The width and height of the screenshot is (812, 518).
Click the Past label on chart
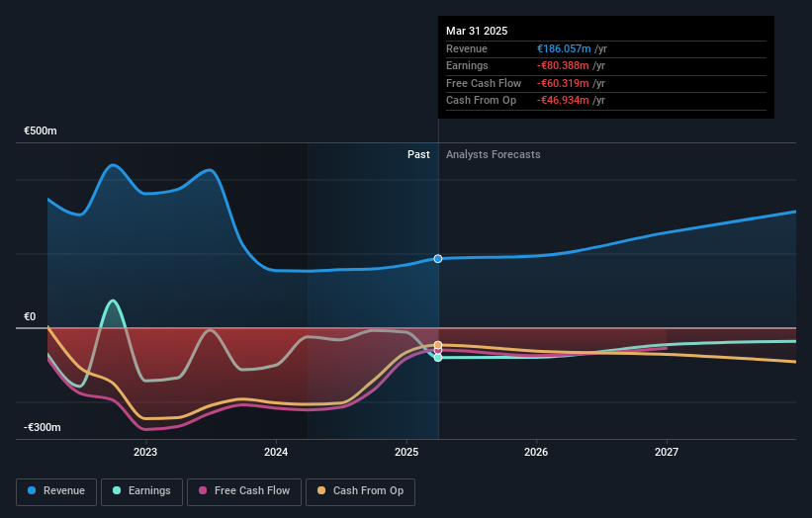coord(418,155)
